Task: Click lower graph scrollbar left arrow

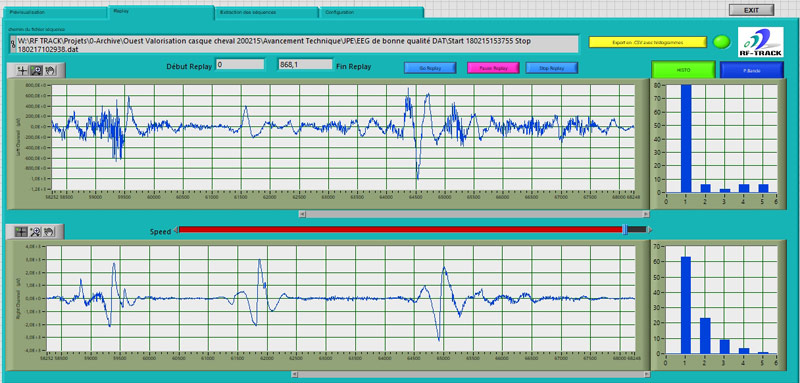Action: [x=295, y=375]
